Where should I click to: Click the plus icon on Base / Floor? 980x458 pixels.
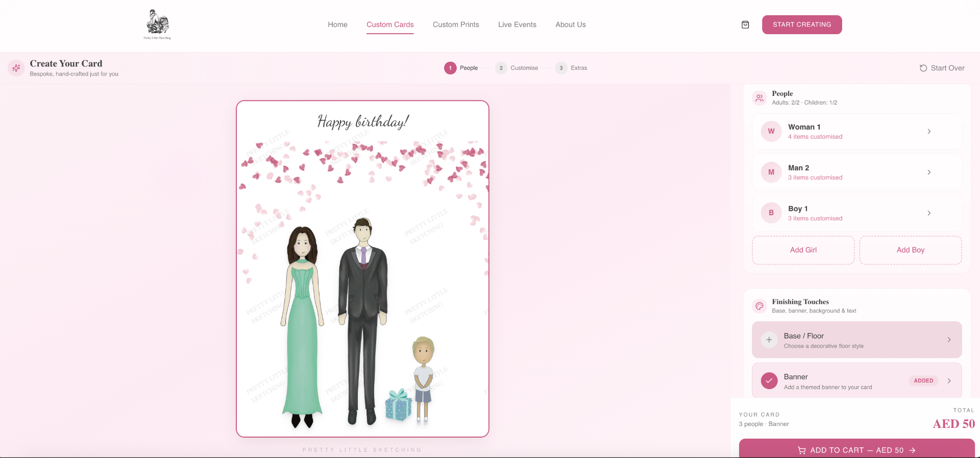point(769,340)
